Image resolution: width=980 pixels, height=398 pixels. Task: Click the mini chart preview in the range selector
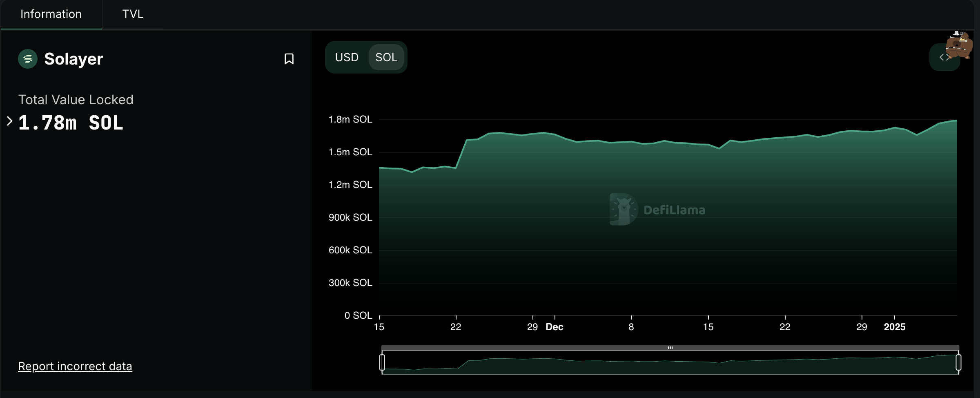point(670,364)
